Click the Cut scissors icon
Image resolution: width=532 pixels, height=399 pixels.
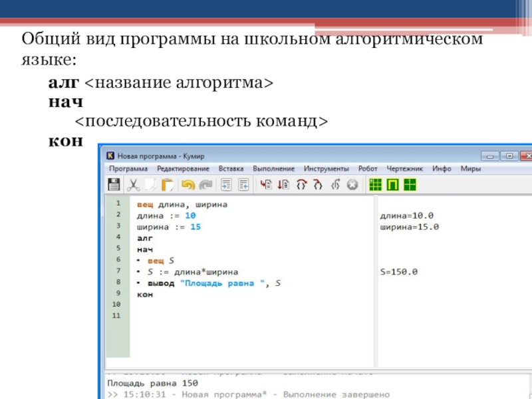133,185
